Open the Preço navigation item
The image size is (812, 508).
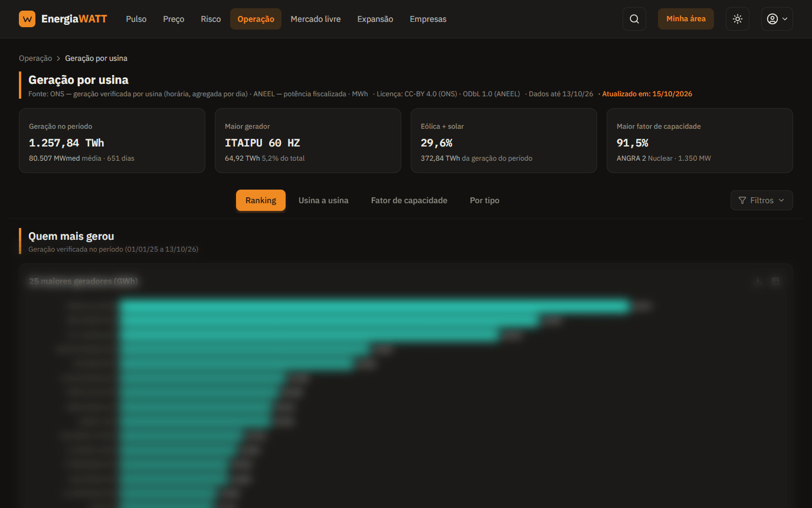173,19
